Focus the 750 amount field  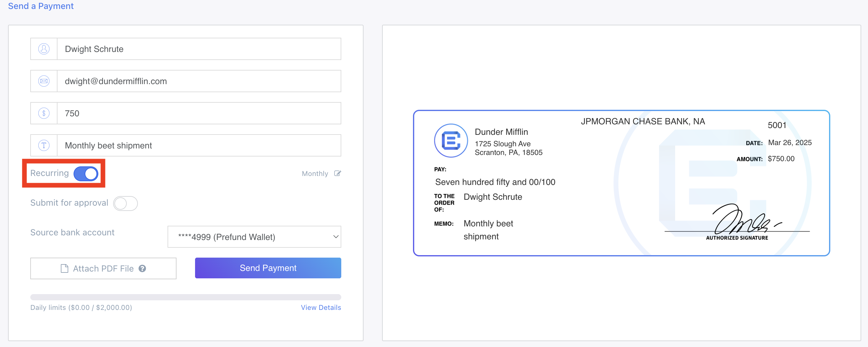(199, 113)
